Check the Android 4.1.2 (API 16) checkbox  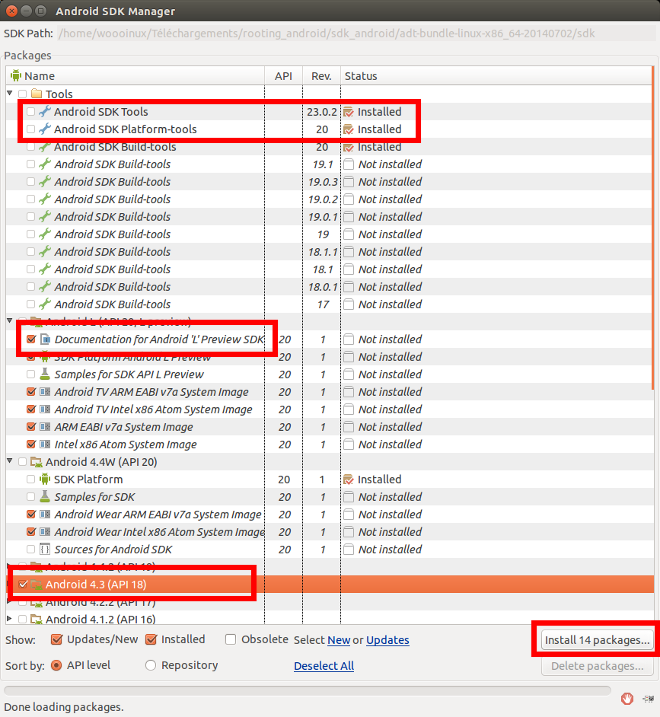[22, 619]
